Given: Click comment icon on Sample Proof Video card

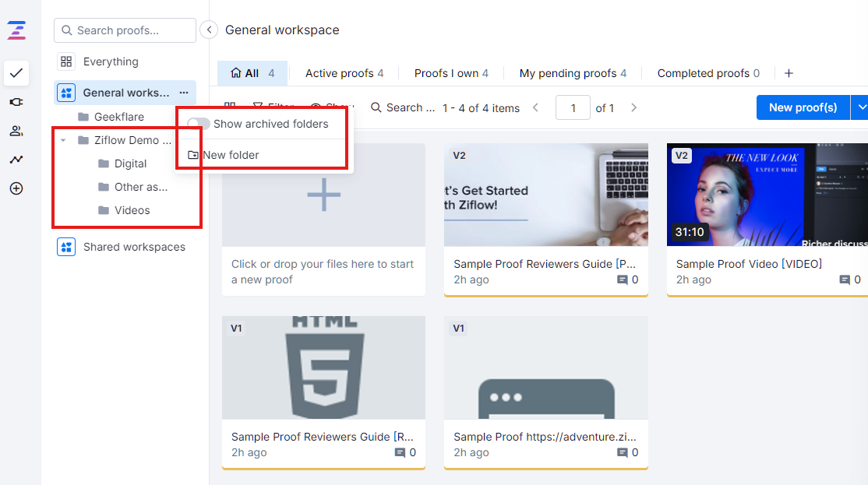Looking at the screenshot, I should (x=844, y=279).
